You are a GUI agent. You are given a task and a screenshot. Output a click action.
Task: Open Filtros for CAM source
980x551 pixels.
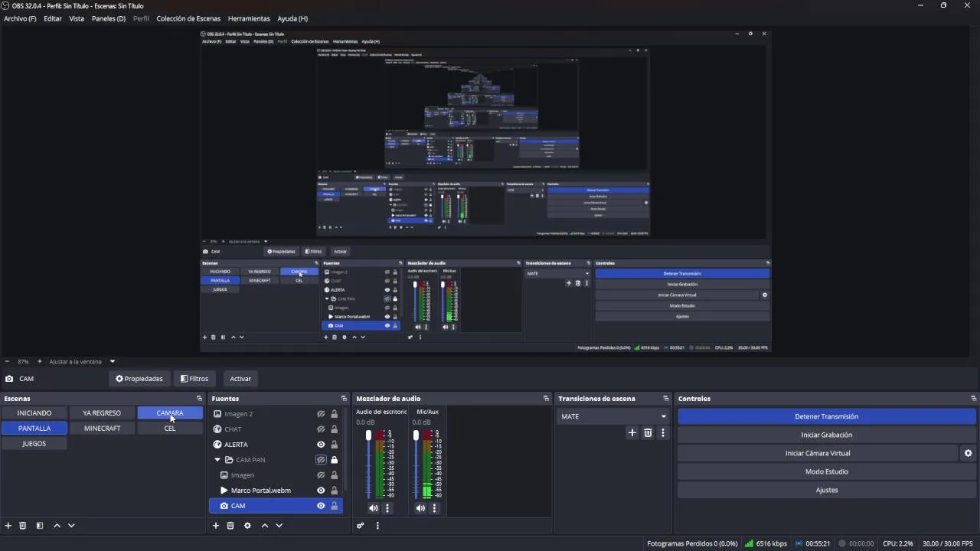click(194, 379)
